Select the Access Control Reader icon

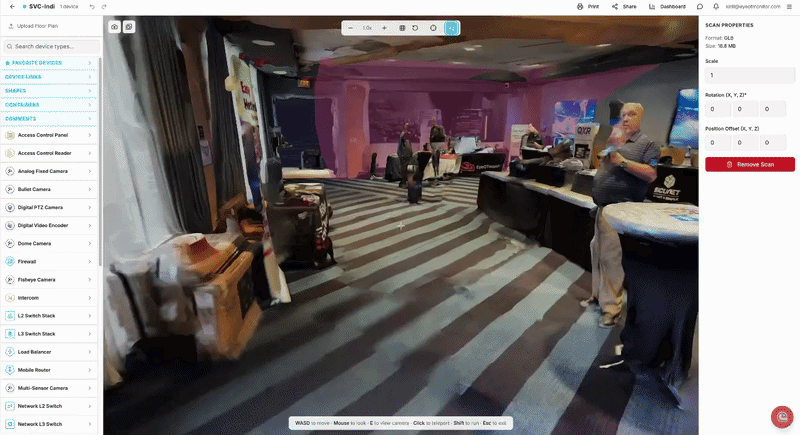point(10,153)
